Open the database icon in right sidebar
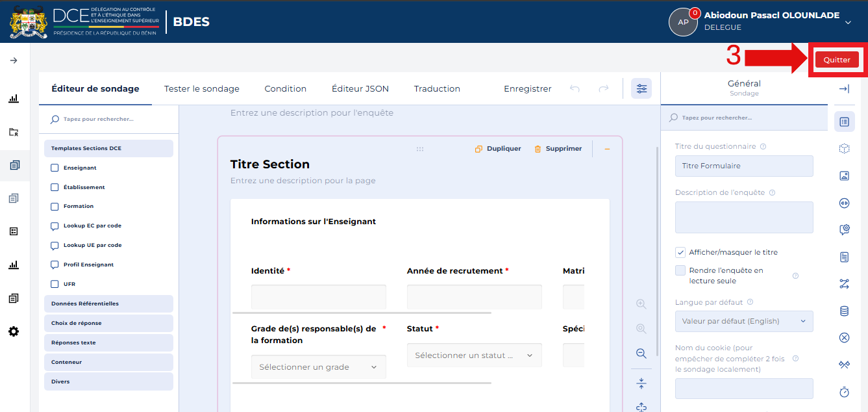Viewport: 868px width, 412px height. (844, 311)
